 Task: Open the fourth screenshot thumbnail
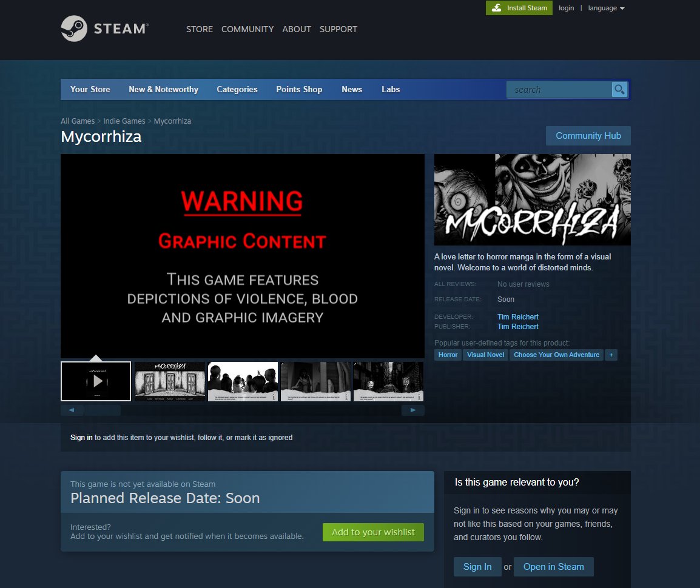tap(315, 381)
